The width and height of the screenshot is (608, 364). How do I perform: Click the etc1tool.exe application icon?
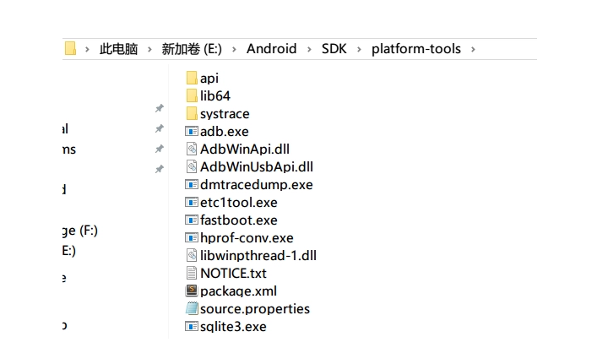[192, 203]
